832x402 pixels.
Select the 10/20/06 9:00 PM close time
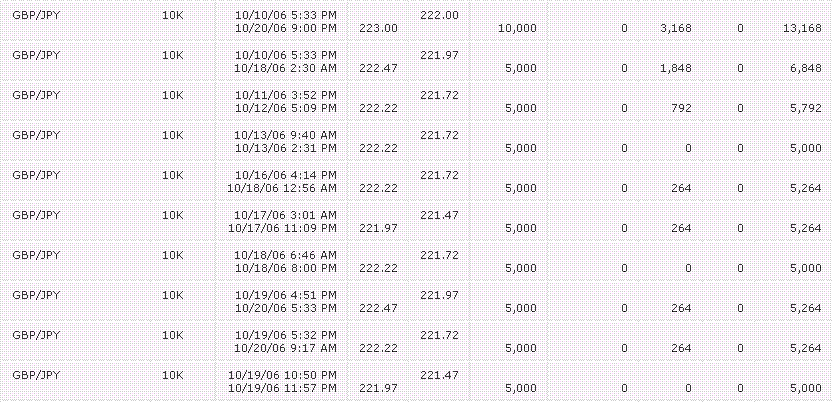pos(285,28)
